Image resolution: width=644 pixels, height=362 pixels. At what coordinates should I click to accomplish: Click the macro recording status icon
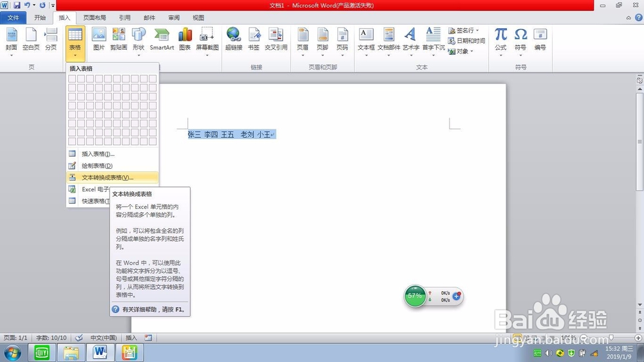coord(148,338)
